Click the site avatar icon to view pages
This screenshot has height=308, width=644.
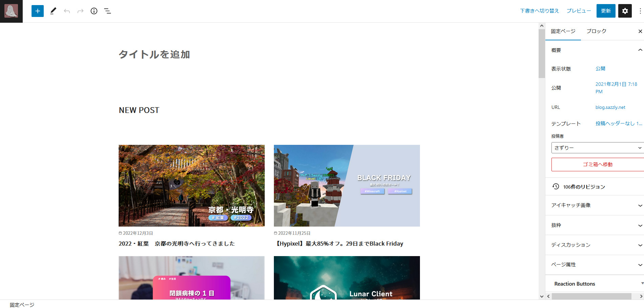pos(11,11)
